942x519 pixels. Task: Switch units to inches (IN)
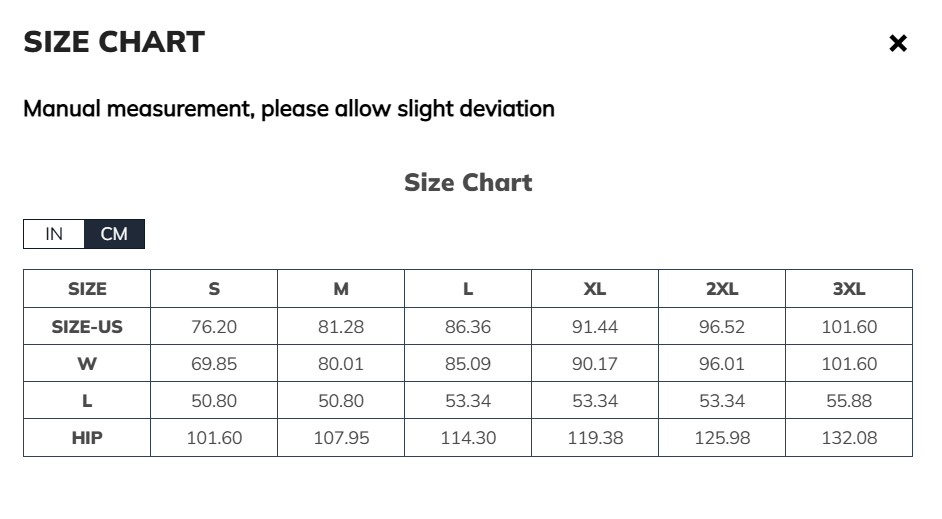coord(54,234)
